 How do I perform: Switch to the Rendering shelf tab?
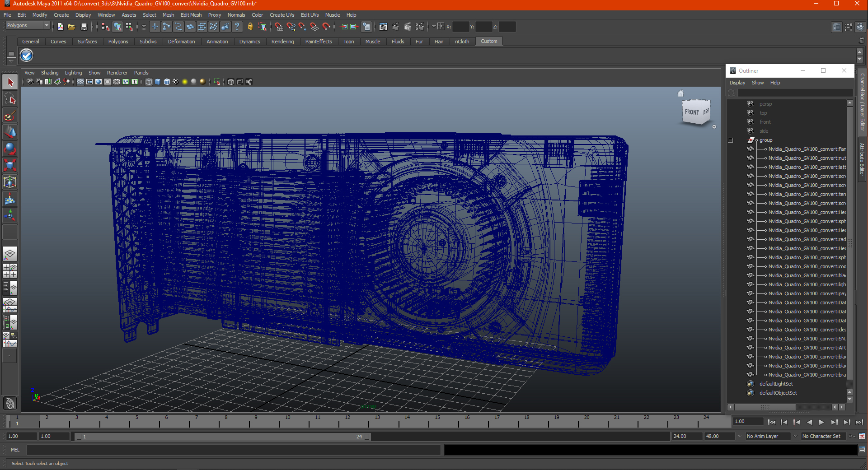(282, 42)
